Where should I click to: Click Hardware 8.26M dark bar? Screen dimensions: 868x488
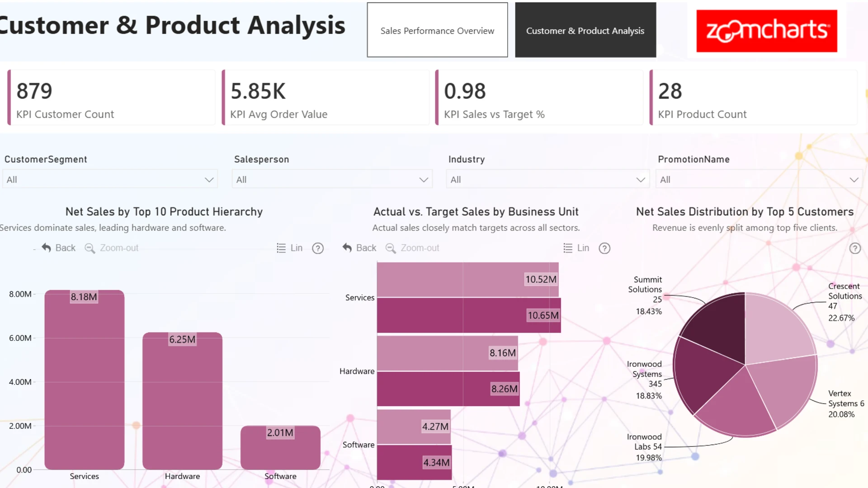coord(448,389)
